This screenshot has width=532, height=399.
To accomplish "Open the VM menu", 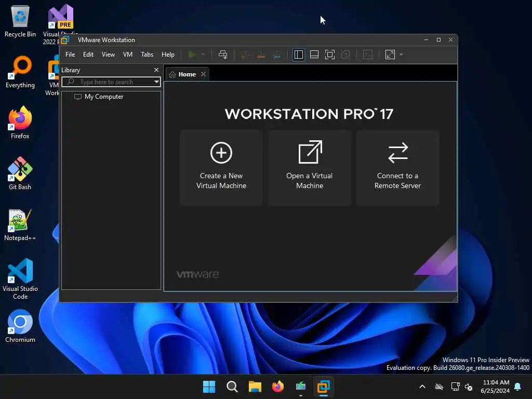I will pos(128,55).
